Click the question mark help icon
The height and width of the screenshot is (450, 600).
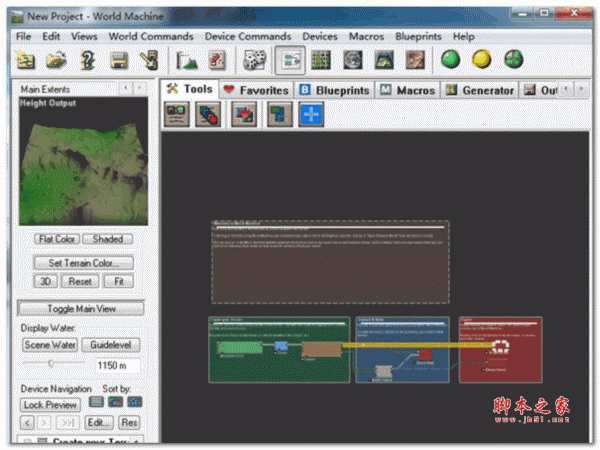tap(87, 60)
